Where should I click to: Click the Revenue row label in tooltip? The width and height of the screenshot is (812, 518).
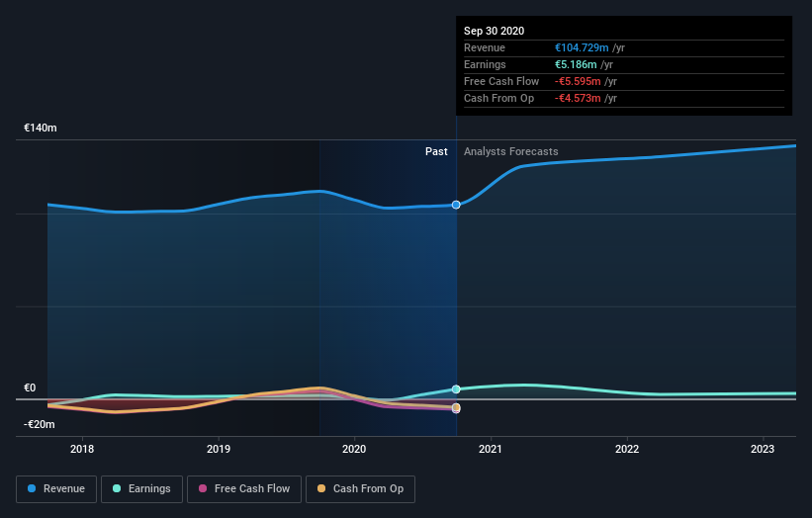coord(485,47)
